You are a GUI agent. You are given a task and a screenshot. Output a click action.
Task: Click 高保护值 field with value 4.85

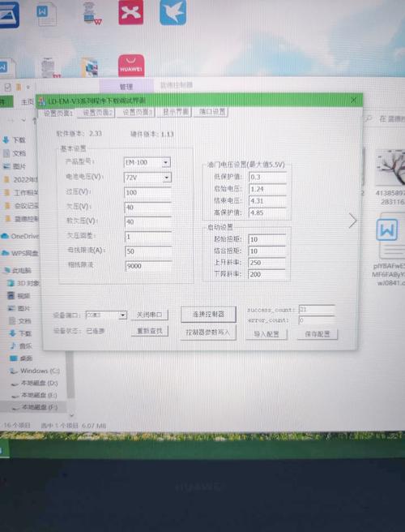(x=268, y=212)
